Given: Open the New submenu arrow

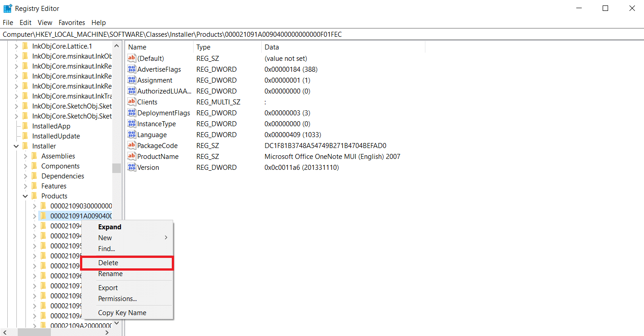Looking at the screenshot, I should click(166, 237).
